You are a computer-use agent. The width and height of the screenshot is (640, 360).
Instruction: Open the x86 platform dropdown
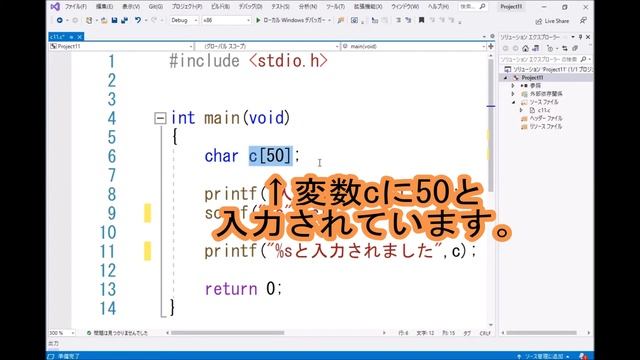(x=227, y=20)
